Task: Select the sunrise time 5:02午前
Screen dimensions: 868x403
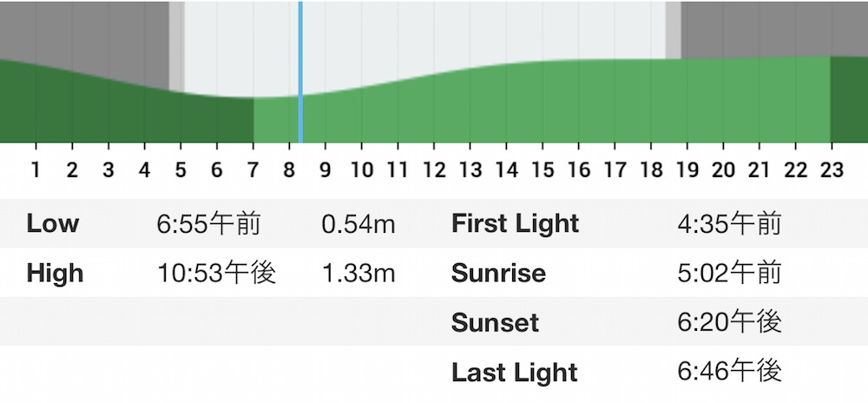Action: point(729,274)
